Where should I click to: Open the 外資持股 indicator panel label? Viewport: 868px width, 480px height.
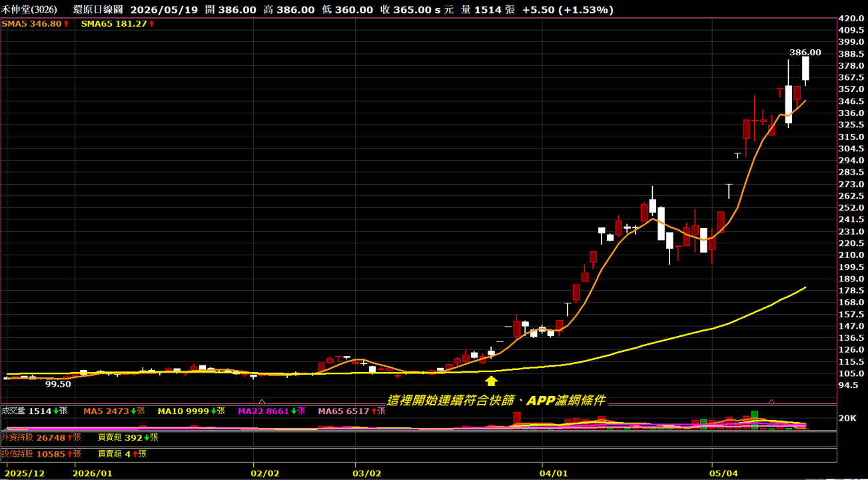point(17,438)
